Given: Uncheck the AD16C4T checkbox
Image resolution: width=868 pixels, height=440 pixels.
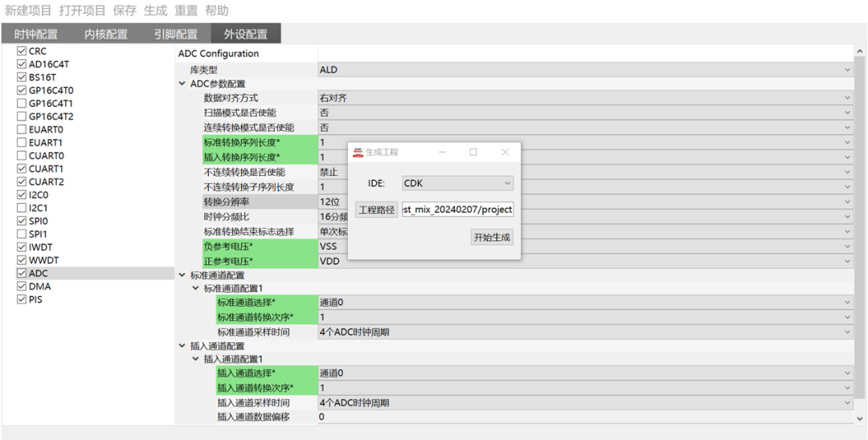Looking at the screenshot, I should coord(22,64).
